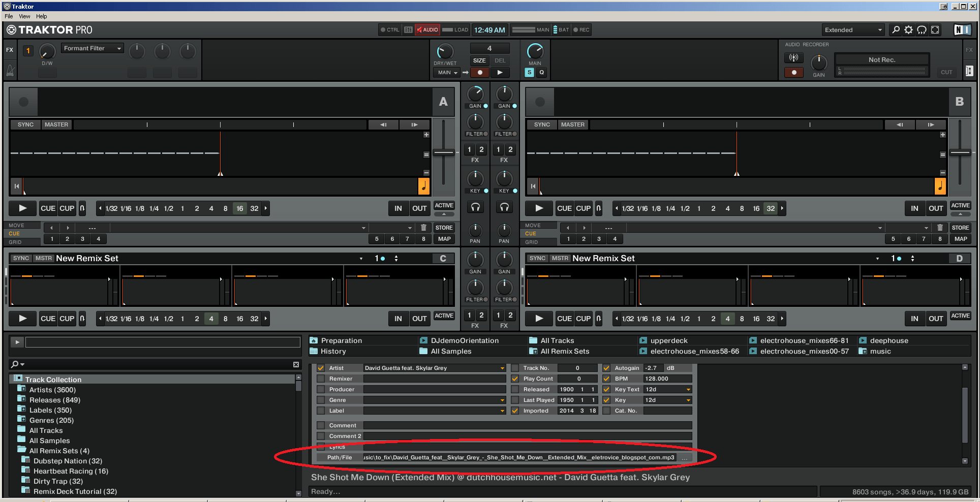Toggle the Imported checkbox
Image resolution: width=980 pixels, height=502 pixels.
coord(515,411)
